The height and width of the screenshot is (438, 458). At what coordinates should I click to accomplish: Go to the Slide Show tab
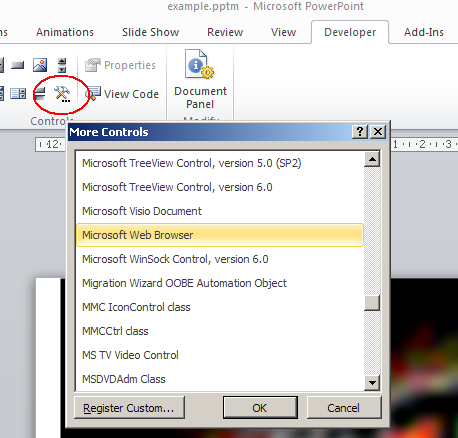pyautogui.click(x=150, y=32)
